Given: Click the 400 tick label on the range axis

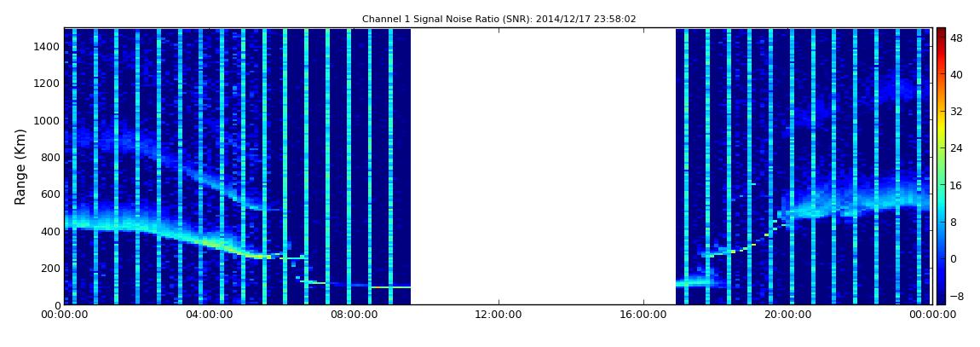Looking at the screenshot, I should click(50, 231).
